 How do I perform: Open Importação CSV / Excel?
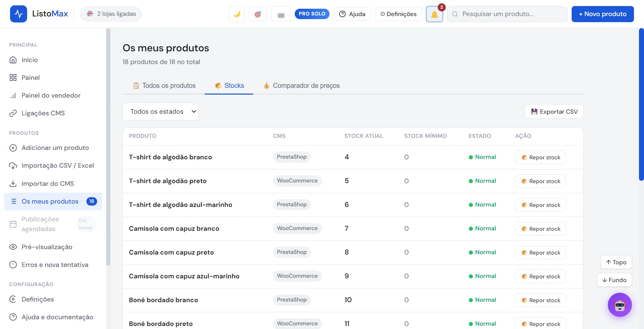54,165
